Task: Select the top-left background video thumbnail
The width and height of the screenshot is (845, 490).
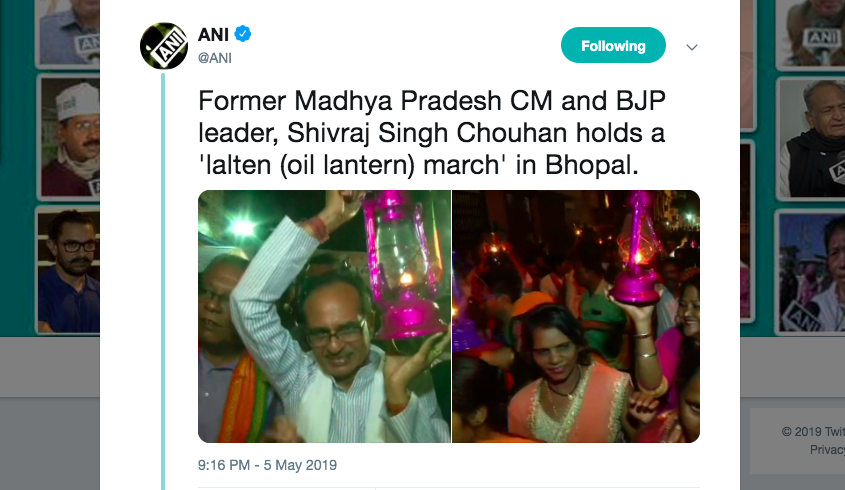Action: pos(68,30)
